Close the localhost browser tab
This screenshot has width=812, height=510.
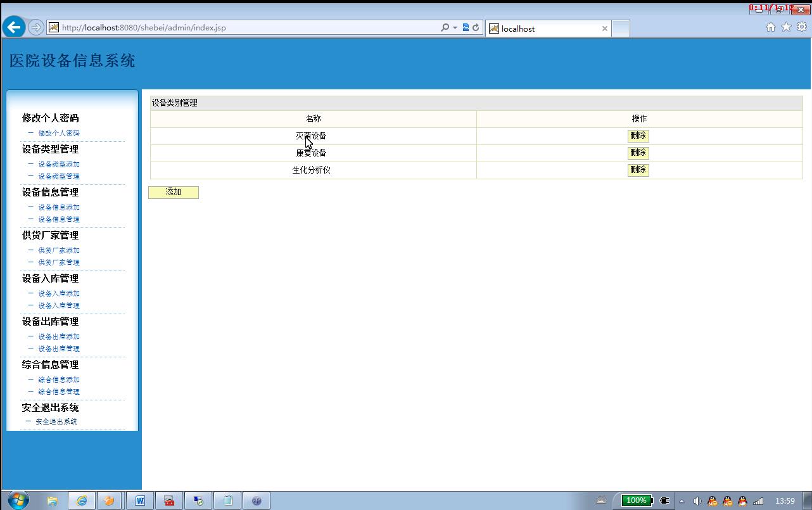604,29
